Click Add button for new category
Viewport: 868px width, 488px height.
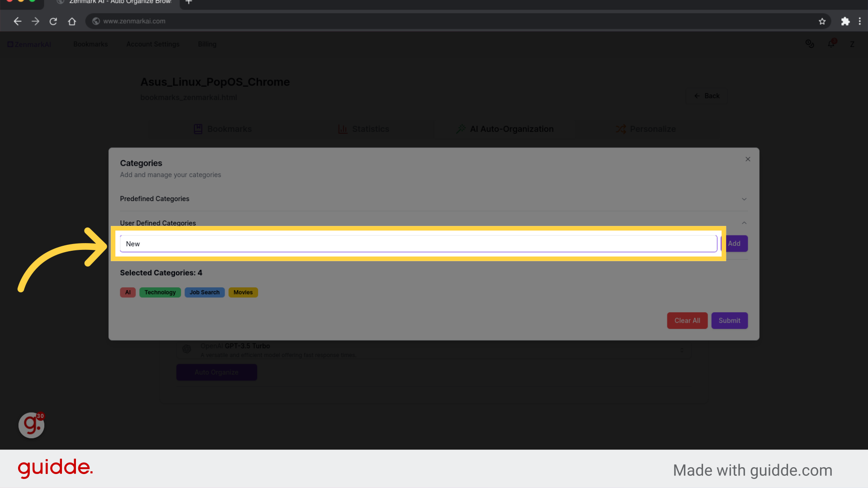(x=735, y=243)
